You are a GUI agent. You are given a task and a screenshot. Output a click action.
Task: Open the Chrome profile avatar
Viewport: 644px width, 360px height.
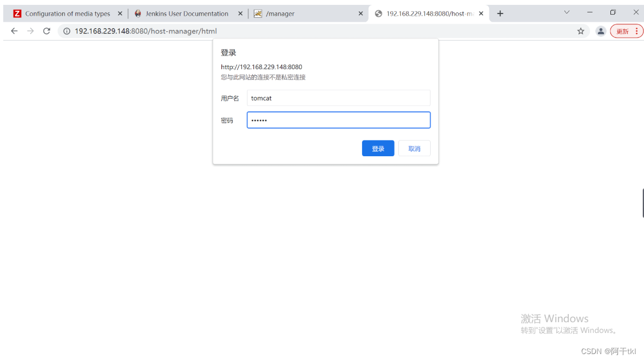click(x=601, y=31)
